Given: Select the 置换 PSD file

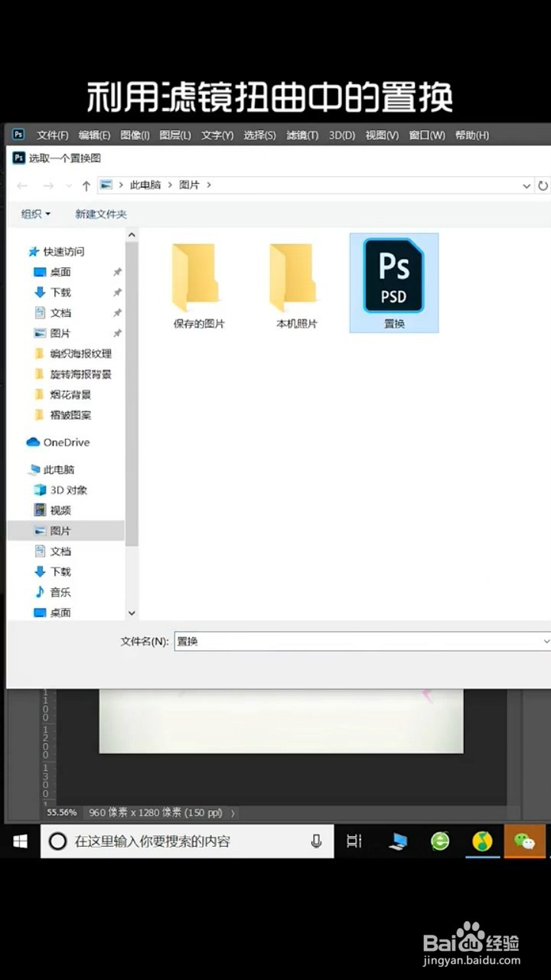Looking at the screenshot, I should pos(394,283).
